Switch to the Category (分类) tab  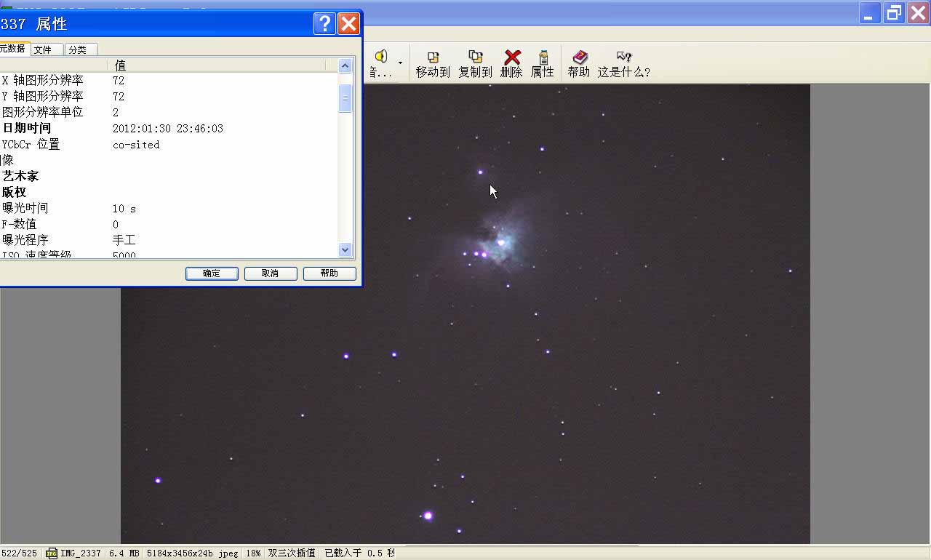pos(78,49)
